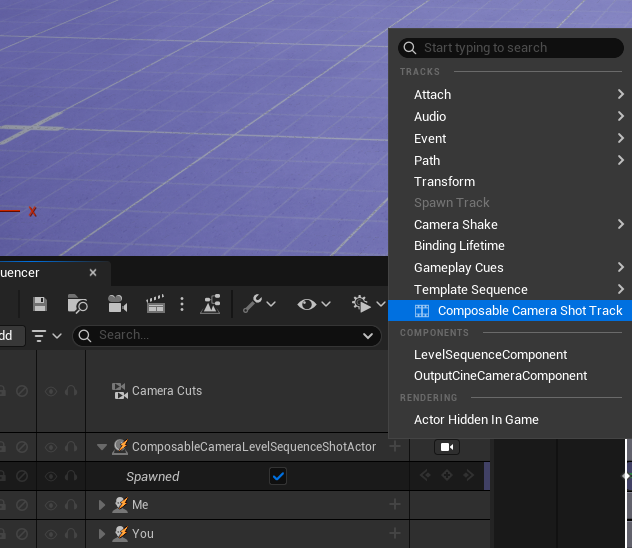Screen dimensions: 632x548
Task: Select the Me actor track icon
Action: (120, 504)
